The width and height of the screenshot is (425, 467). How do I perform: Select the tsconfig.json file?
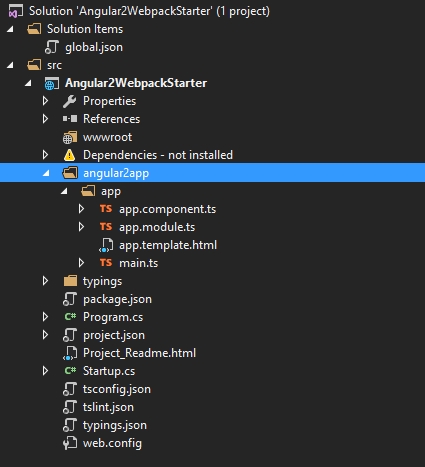(x=117, y=389)
